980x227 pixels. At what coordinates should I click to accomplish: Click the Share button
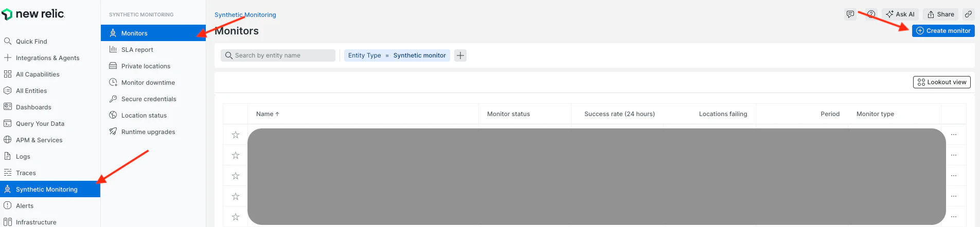[x=941, y=14]
